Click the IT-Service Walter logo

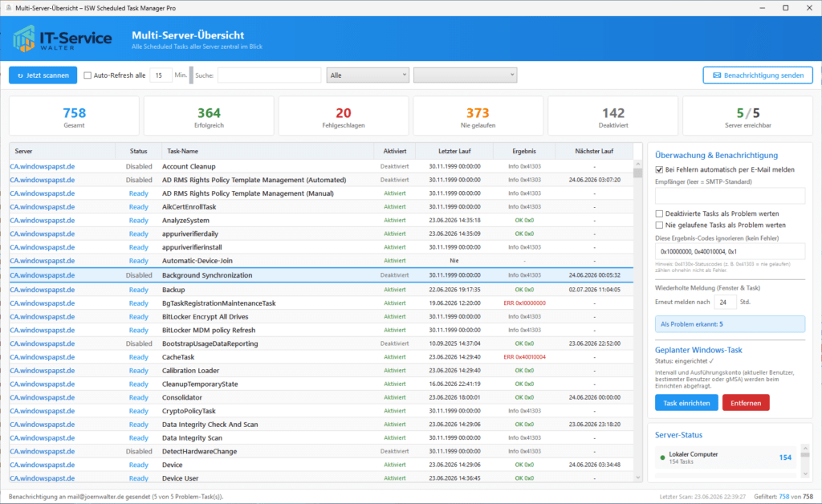point(63,39)
